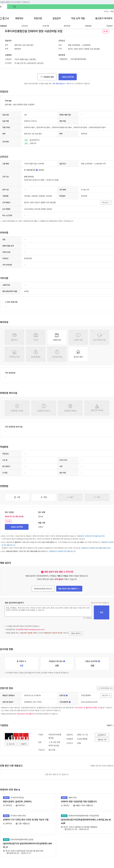Screen dimensions: 114x868
Task: Click the 통근버스 benefit icon
Action: pos(14,337)
